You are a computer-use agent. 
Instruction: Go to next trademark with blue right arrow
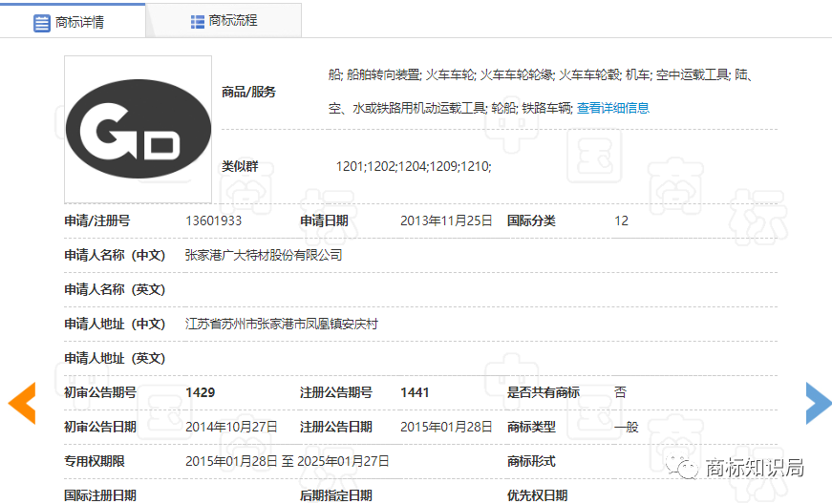tap(818, 403)
